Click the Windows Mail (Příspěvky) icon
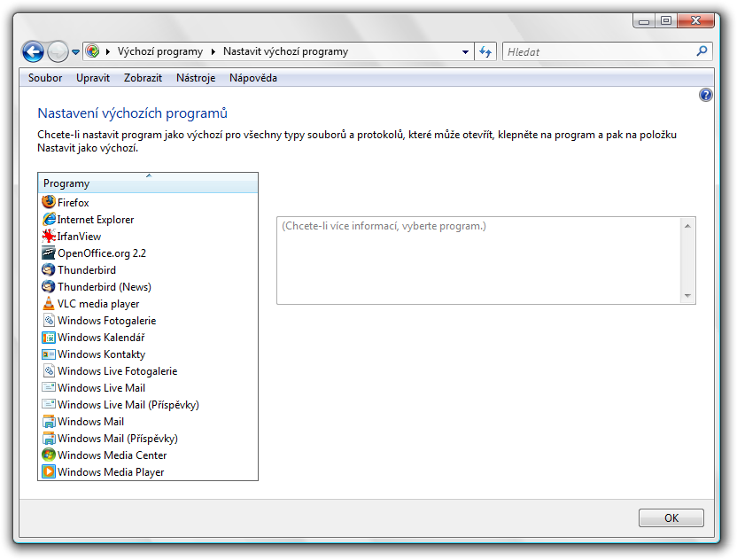Image resolution: width=737 pixels, height=560 pixels. pyautogui.click(x=49, y=439)
